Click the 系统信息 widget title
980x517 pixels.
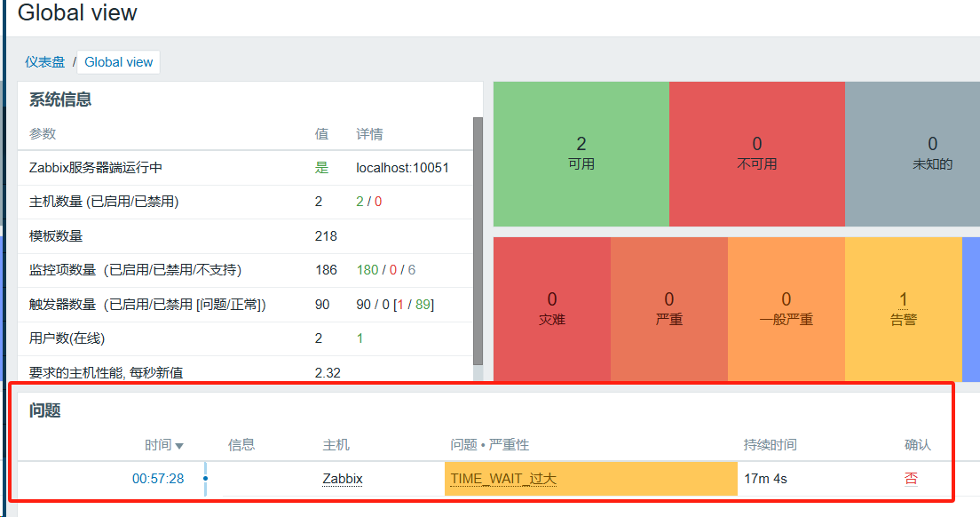click(x=60, y=99)
